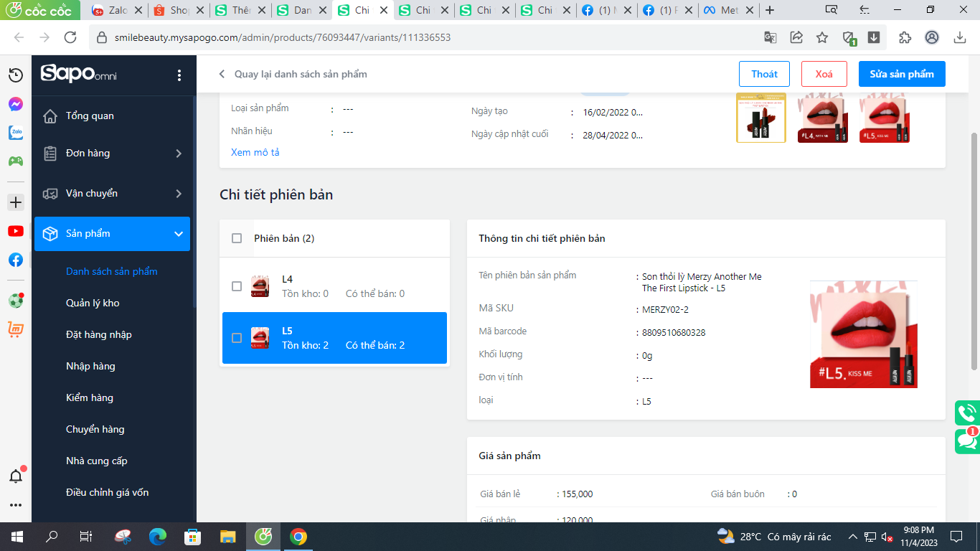Click the Đơn hàng clipboard icon
980x551 pixels.
point(50,154)
